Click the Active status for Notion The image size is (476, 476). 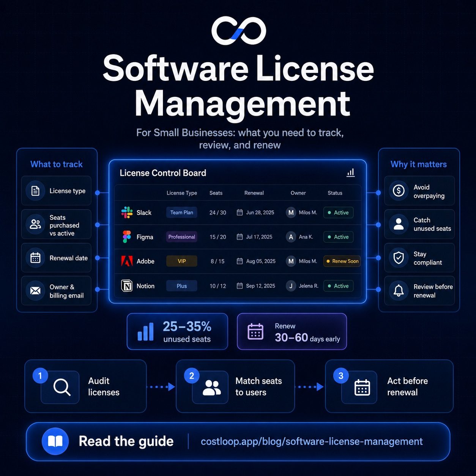338,286
